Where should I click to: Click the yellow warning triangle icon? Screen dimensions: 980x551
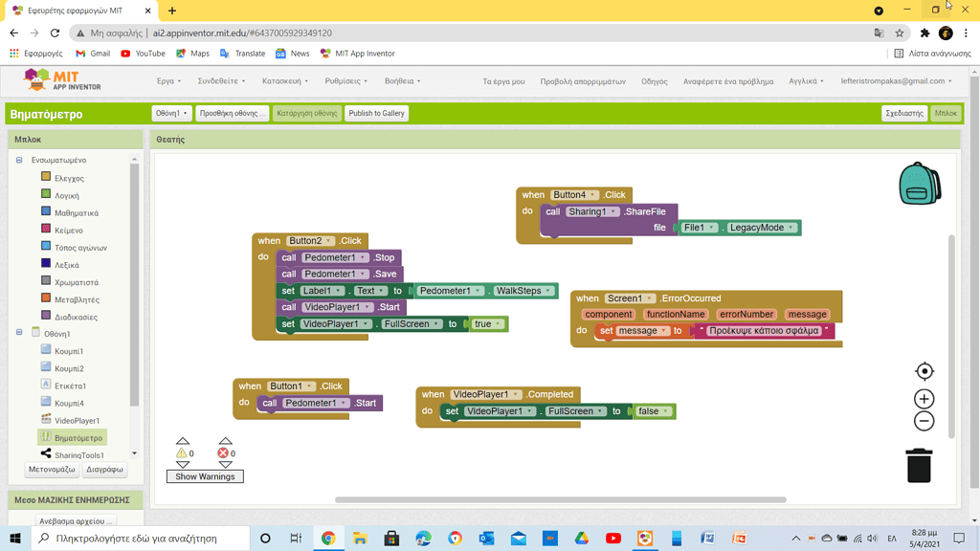pos(181,453)
